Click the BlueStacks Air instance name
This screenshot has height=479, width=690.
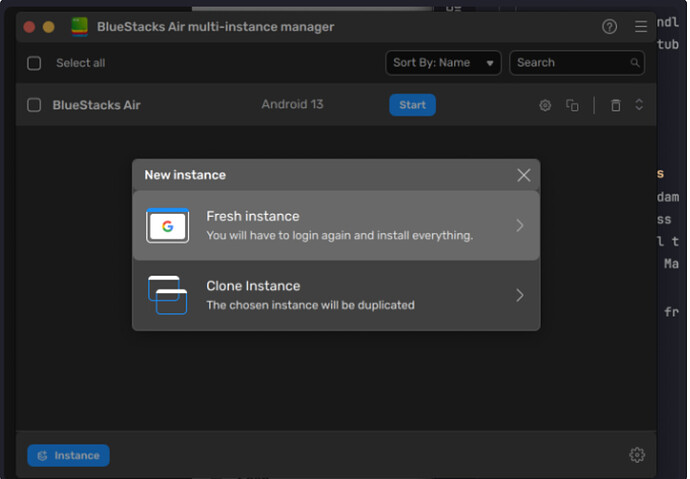coord(96,105)
